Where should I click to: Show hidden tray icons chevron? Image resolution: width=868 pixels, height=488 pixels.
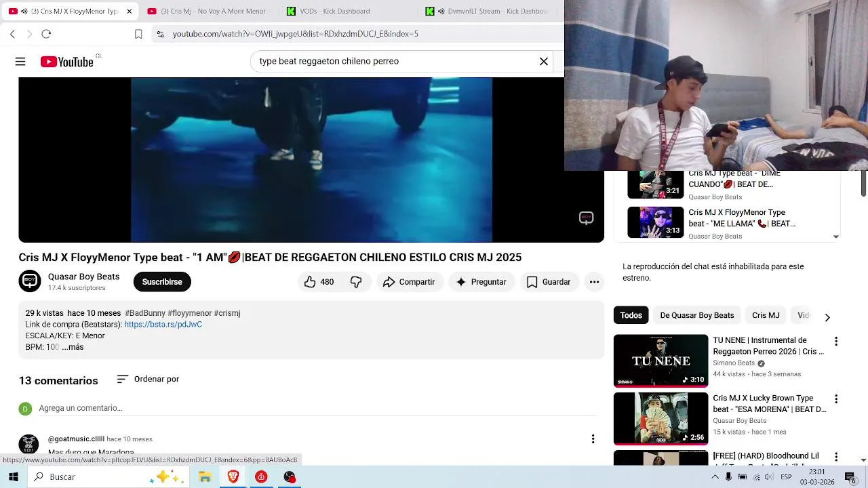tap(715, 477)
